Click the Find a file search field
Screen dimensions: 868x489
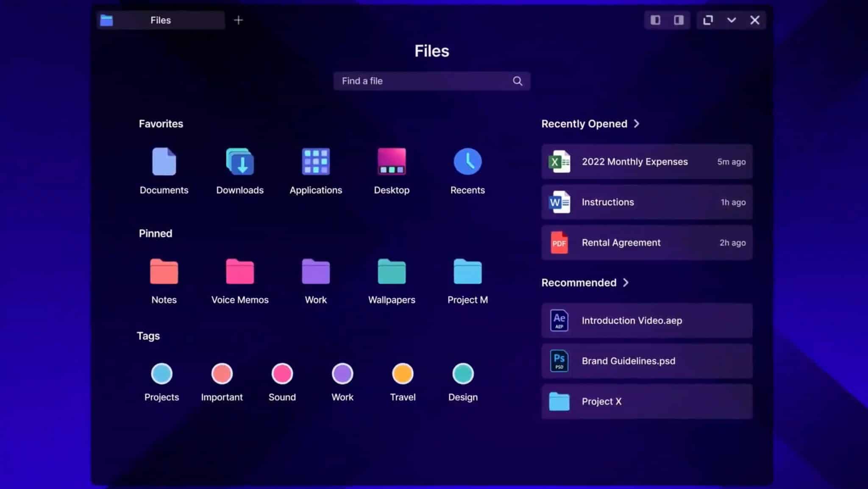tap(431, 81)
